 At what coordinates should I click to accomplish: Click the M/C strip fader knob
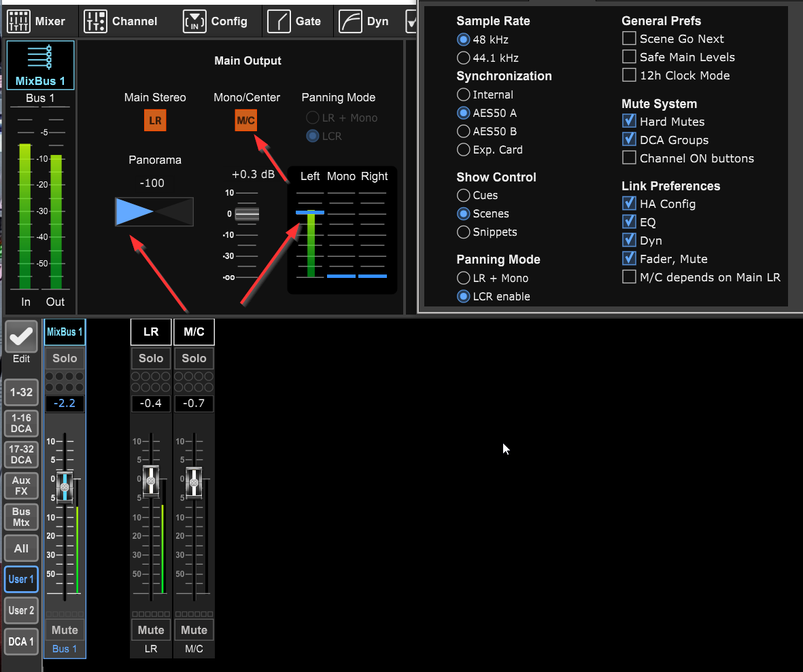(194, 482)
